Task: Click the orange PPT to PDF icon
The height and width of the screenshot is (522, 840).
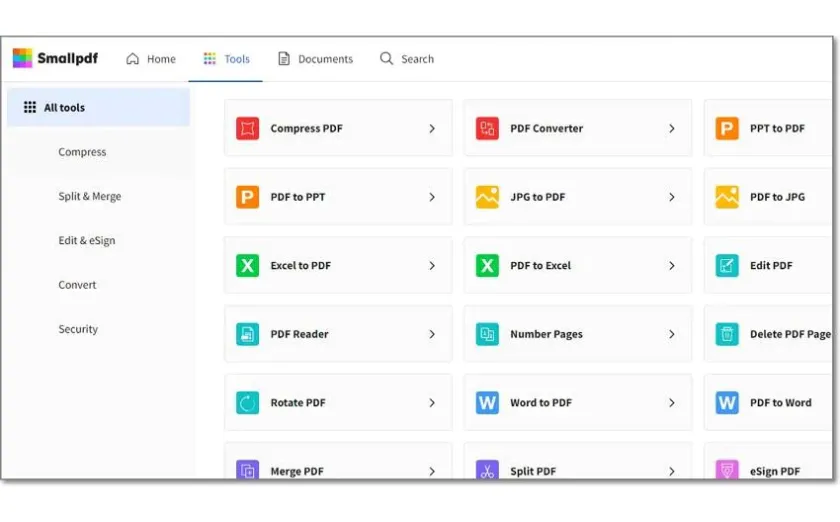Action: (727, 128)
